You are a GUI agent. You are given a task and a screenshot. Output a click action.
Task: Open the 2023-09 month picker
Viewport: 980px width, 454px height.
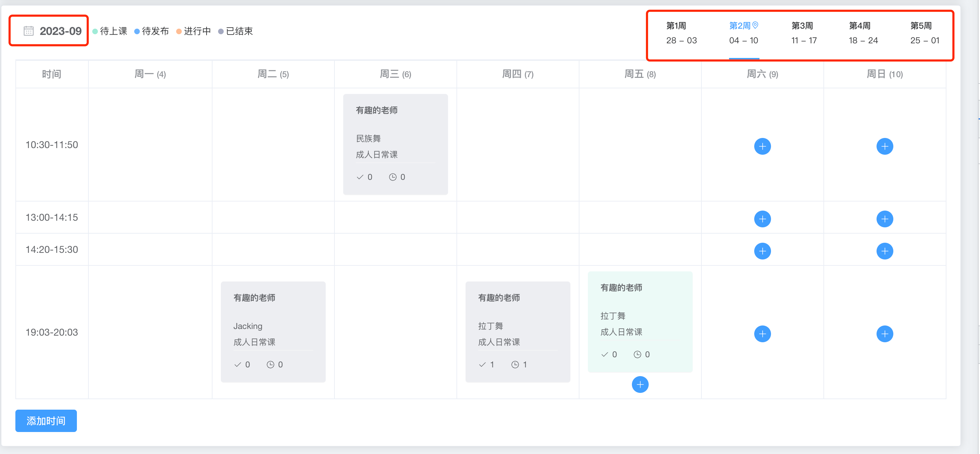pyautogui.click(x=60, y=31)
